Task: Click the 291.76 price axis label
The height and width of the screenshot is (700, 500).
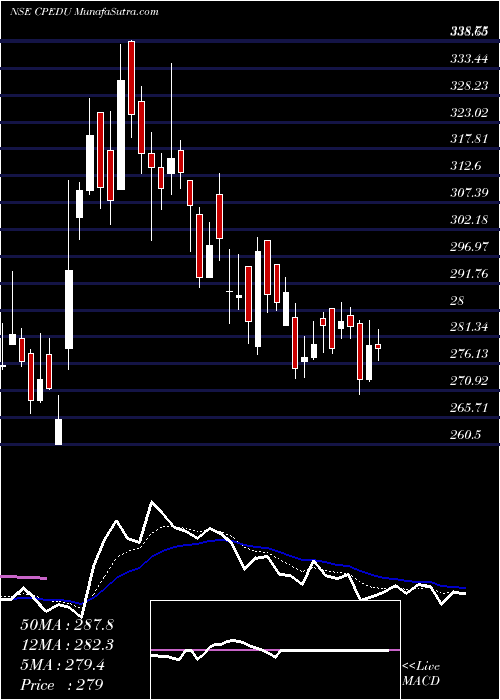Action: pos(469,273)
